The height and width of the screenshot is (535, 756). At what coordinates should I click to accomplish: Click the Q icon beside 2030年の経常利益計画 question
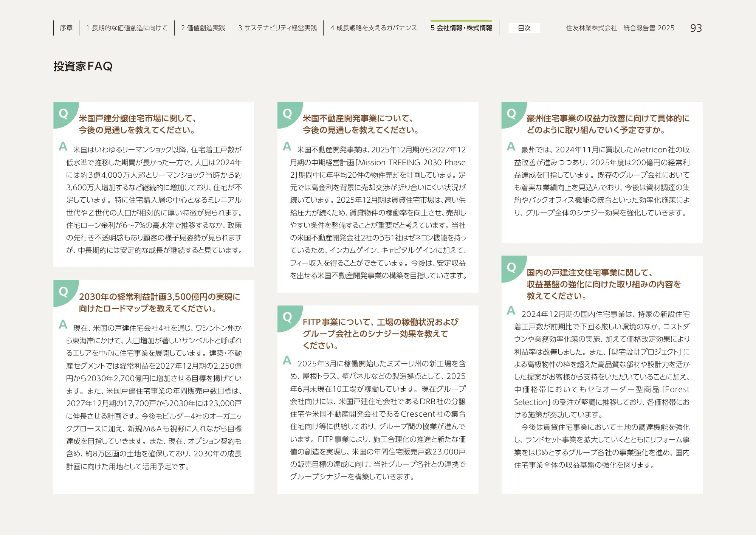(64, 292)
